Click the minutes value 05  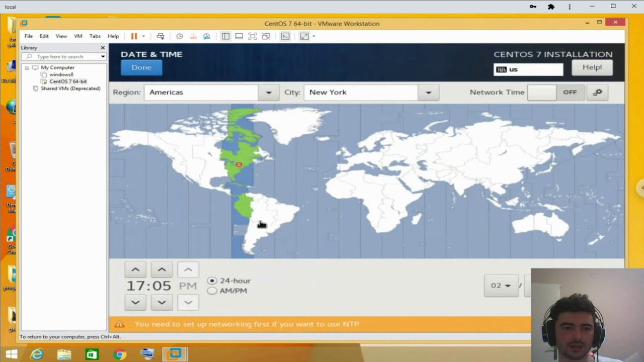click(162, 286)
